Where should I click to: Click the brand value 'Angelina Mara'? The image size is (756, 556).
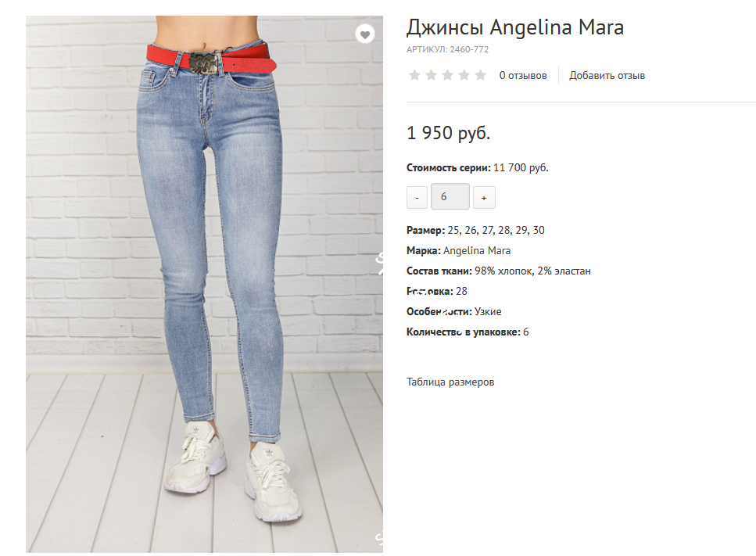pyautogui.click(x=477, y=251)
